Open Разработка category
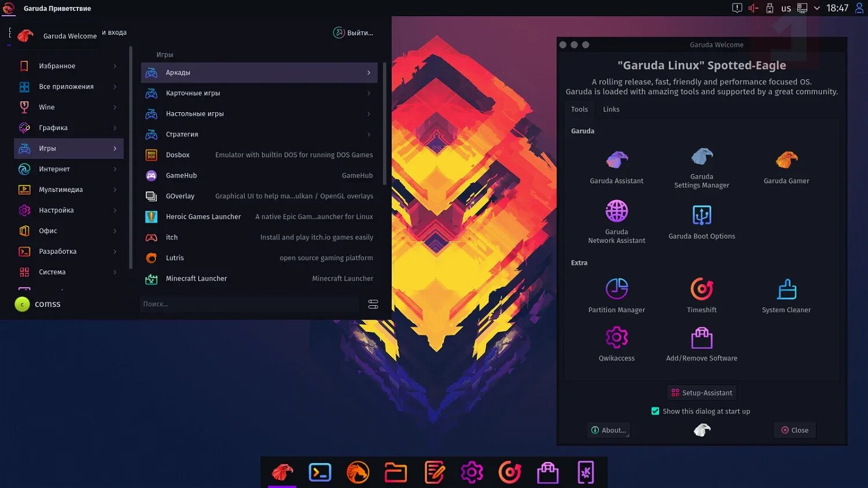The height and width of the screenshot is (488, 868). (69, 252)
